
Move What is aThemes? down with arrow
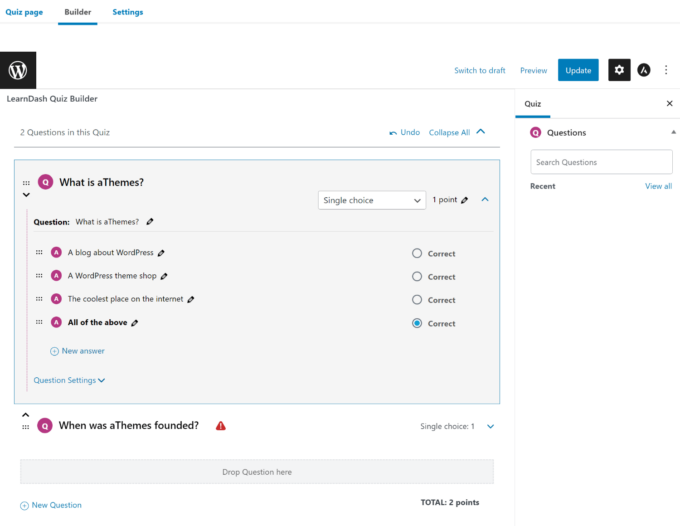[26, 195]
